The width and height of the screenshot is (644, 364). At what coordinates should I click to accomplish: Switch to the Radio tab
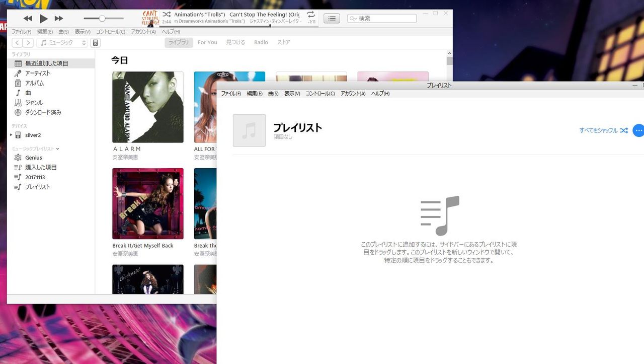261,42
